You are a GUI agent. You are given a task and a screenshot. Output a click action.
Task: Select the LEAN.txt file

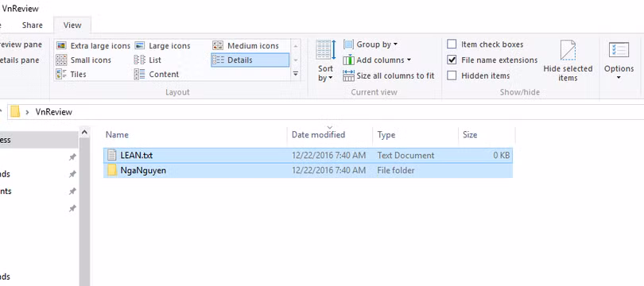point(308,156)
